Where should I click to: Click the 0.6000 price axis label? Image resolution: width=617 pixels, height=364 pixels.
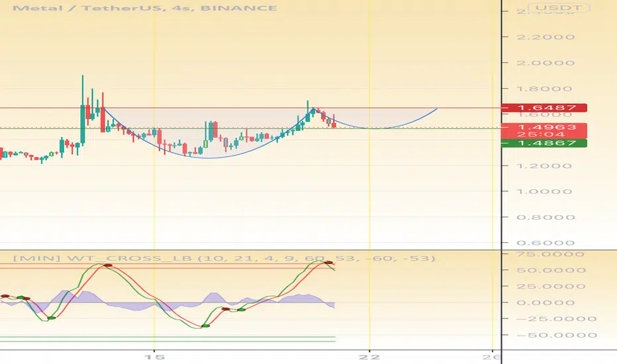tap(546, 243)
